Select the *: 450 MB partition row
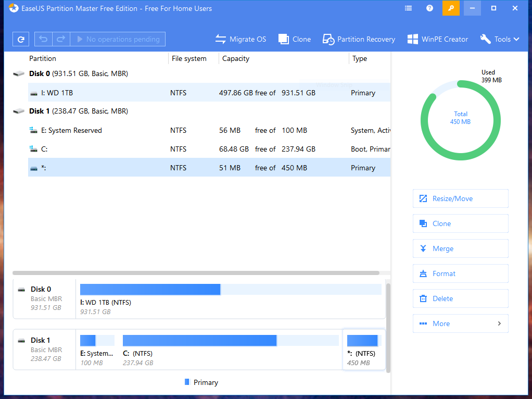This screenshot has height=399, width=532. tap(209, 168)
